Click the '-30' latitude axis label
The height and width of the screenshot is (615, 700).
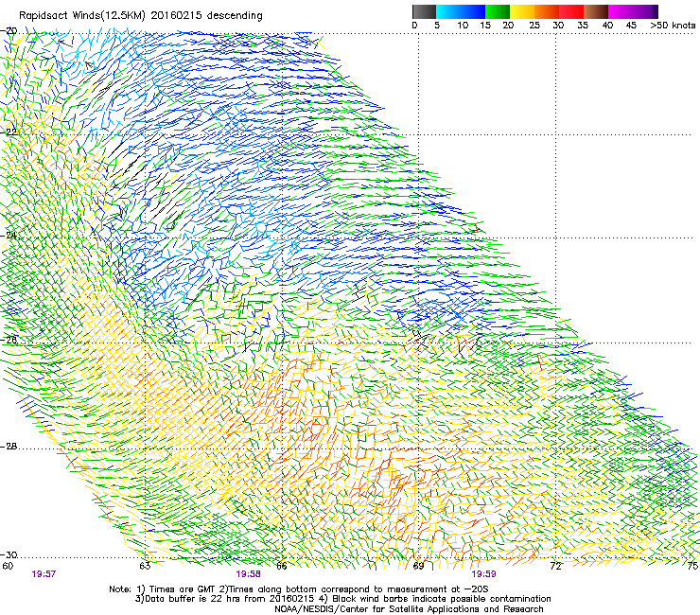[9, 554]
